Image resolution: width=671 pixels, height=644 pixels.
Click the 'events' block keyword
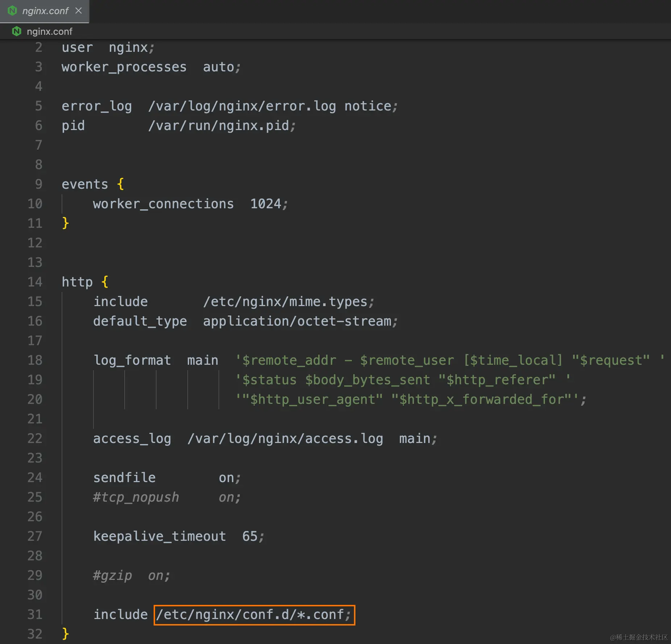[x=85, y=184]
